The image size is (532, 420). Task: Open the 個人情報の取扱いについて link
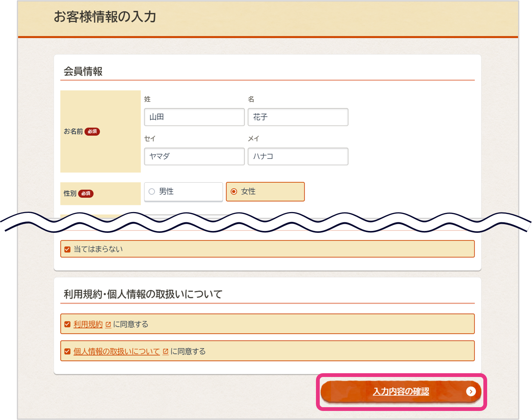point(117,352)
